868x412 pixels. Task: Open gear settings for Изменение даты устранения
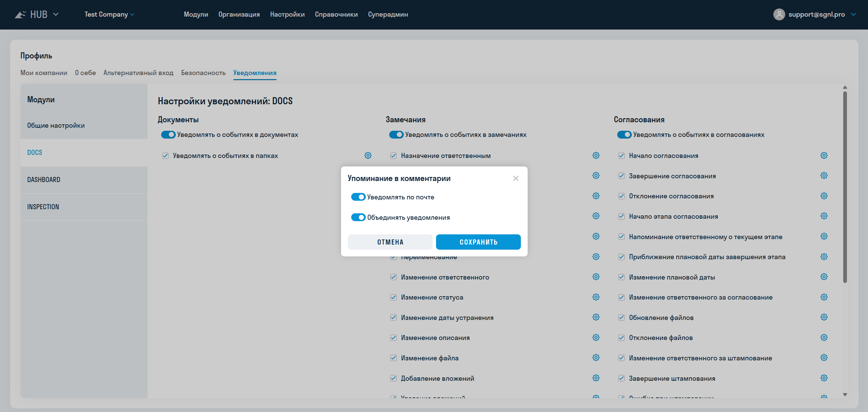click(596, 317)
